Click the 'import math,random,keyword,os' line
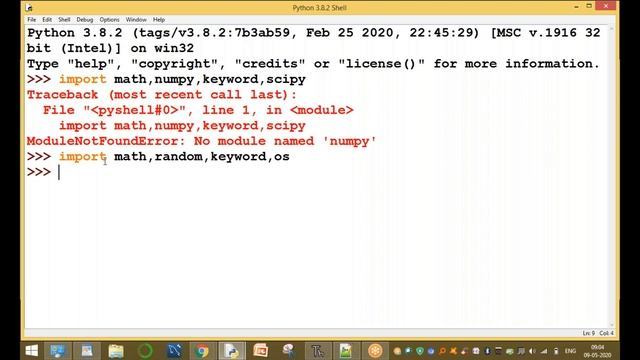 [174, 157]
